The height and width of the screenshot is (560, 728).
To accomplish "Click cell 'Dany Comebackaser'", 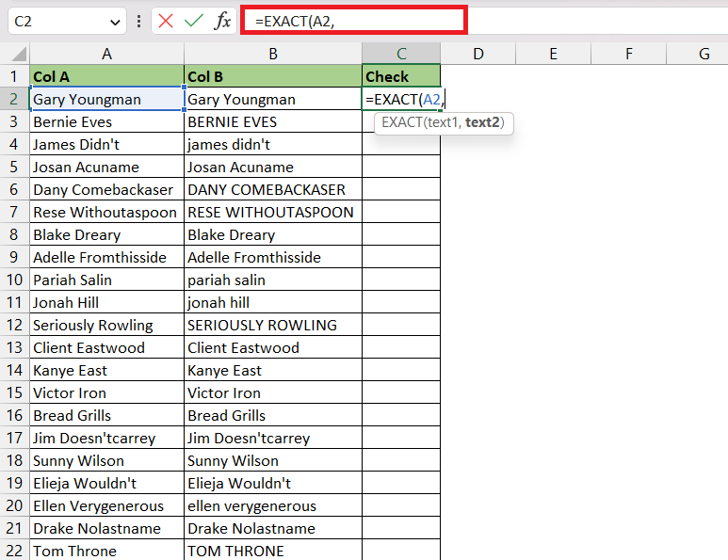I will (106, 189).
